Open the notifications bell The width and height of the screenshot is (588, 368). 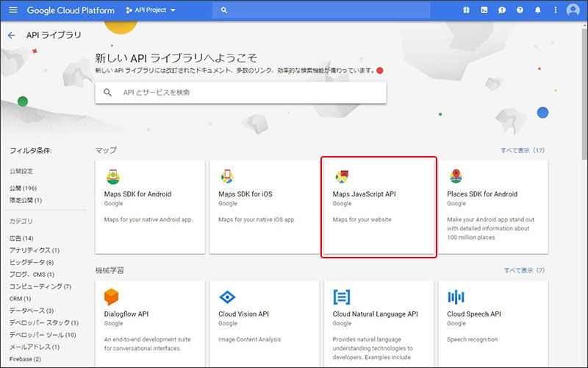click(538, 10)
